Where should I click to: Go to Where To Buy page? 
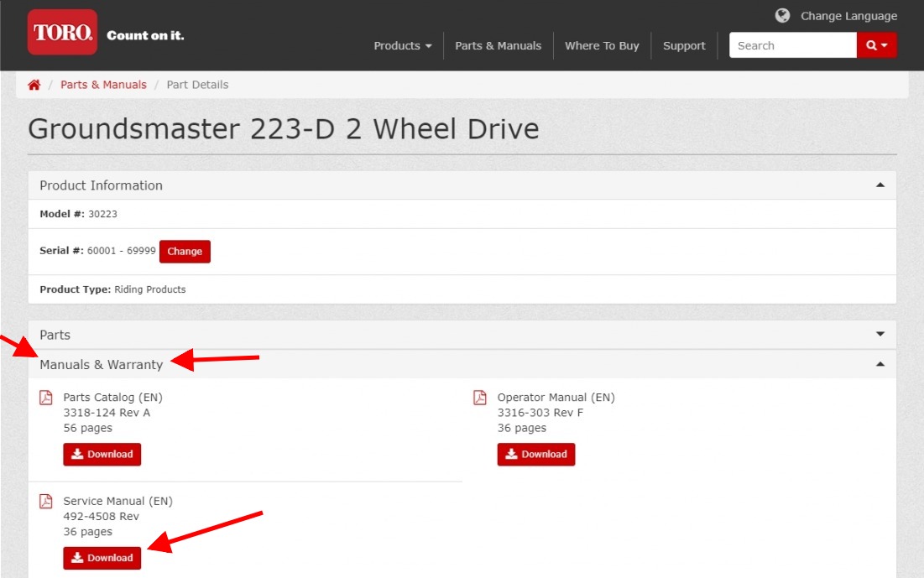(x=602, y=46)
